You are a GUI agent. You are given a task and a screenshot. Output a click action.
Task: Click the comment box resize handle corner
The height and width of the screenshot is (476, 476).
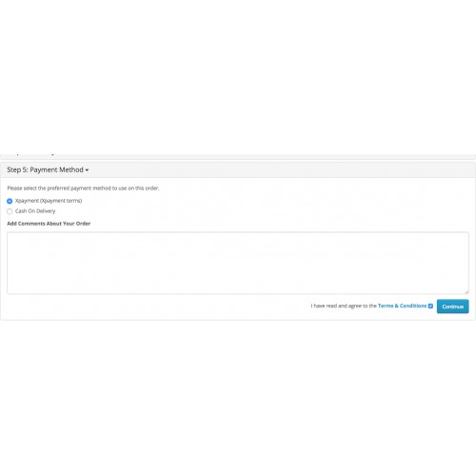click(x=466, y=291)
